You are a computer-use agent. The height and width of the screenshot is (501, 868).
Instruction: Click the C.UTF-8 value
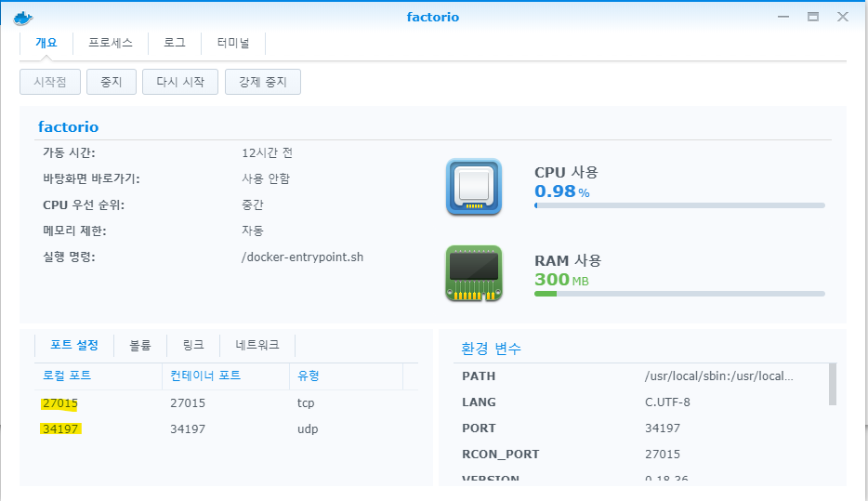coord(667,402)
